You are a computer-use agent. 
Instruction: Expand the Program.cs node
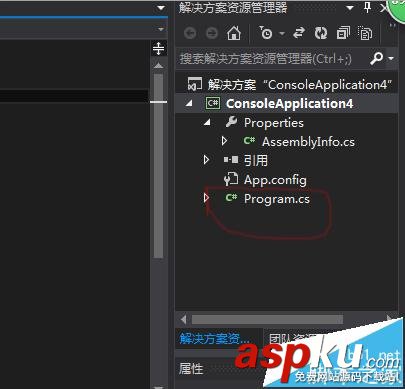pos(206,198)
